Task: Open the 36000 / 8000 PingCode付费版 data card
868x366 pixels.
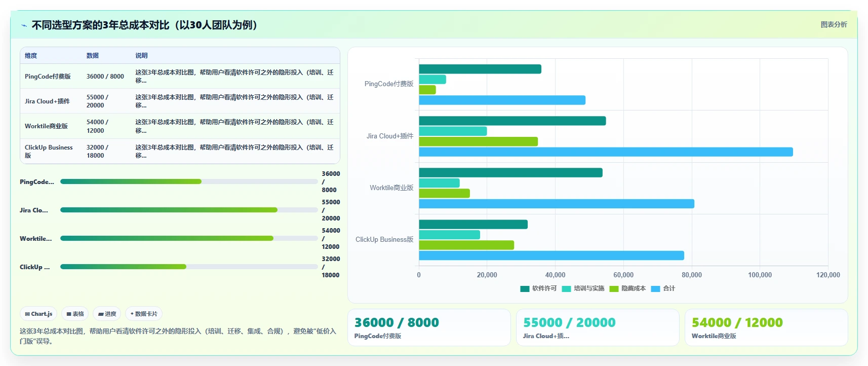Action: 429,327
